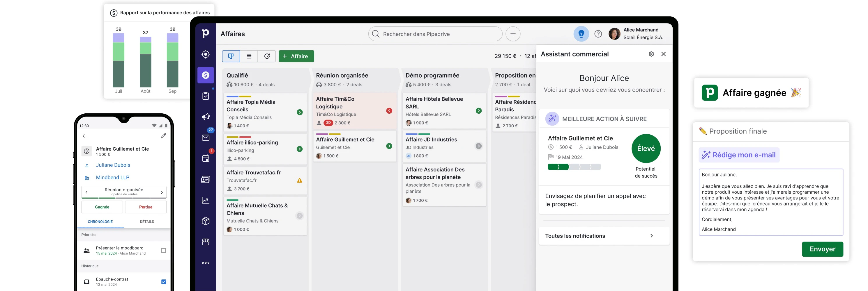868x291 pixels.
Task: Open the Marketplace storefront icon in sidebar
Action: point(206,242)
